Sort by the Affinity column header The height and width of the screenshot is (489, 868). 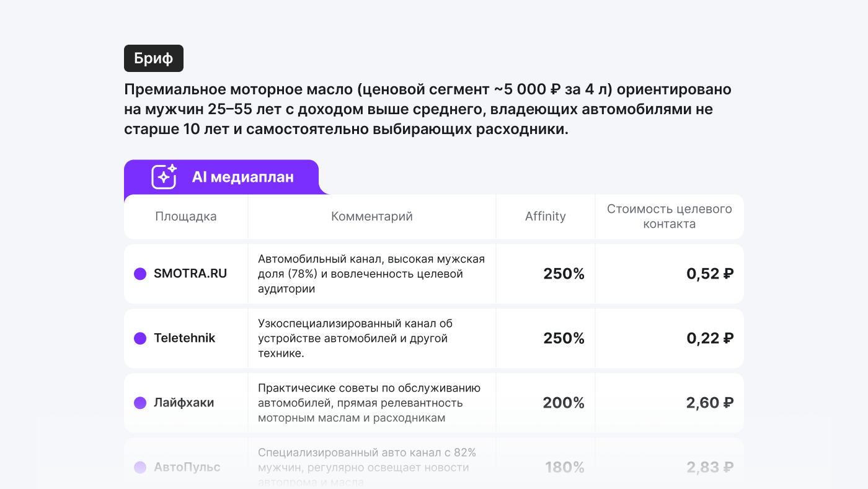(x=546, y=217)
